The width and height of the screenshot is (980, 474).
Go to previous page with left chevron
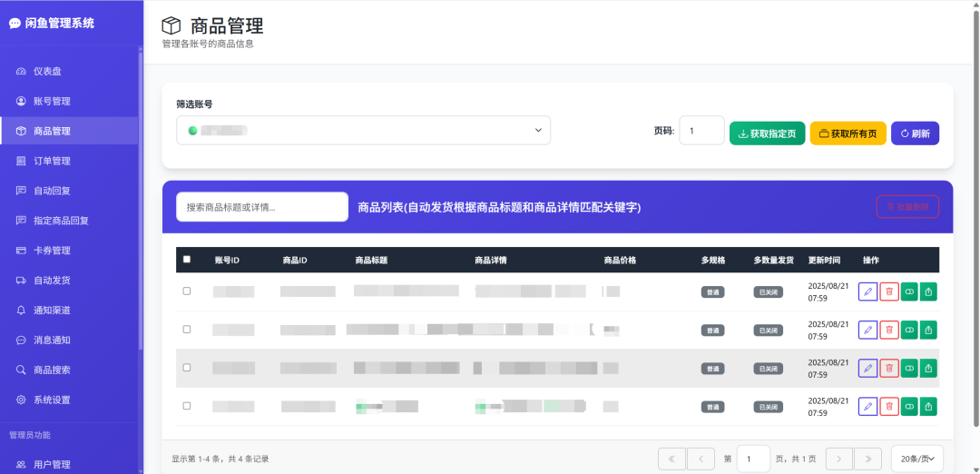click(x=701, y=459)
